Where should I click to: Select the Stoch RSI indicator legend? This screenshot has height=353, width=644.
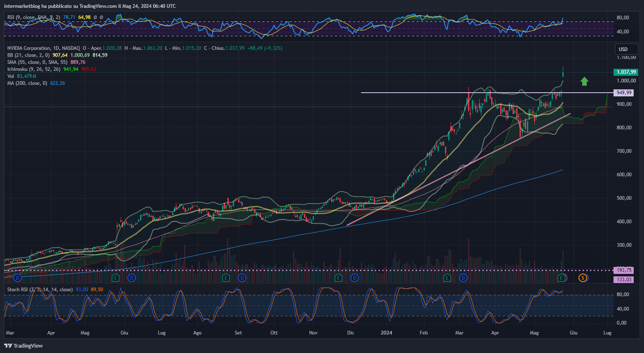(40, 290)
